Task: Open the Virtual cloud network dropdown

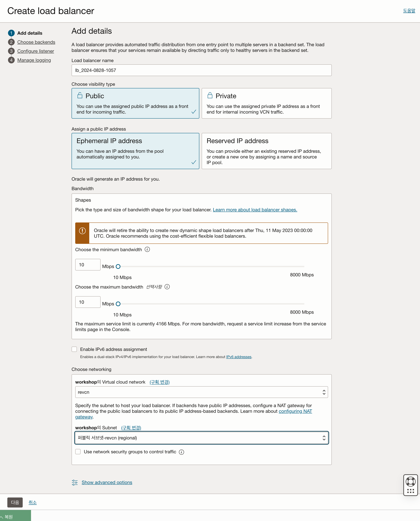Action: coord(201,392)
